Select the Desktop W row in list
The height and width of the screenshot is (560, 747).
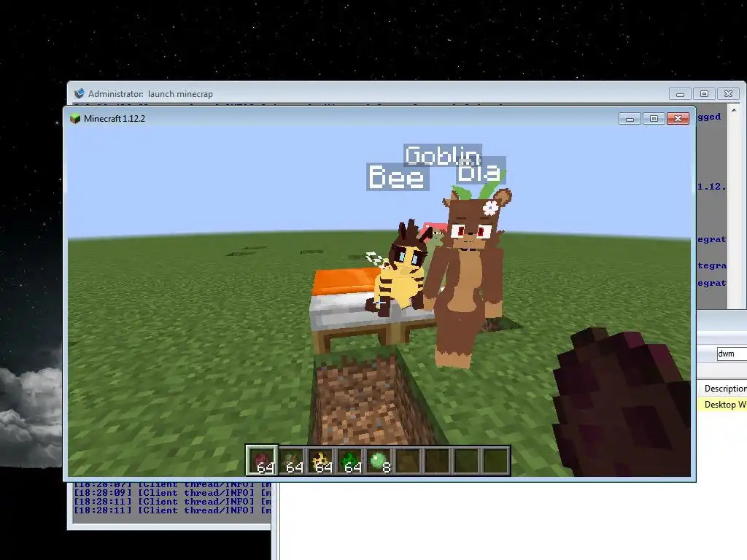[x=722, y=405]
